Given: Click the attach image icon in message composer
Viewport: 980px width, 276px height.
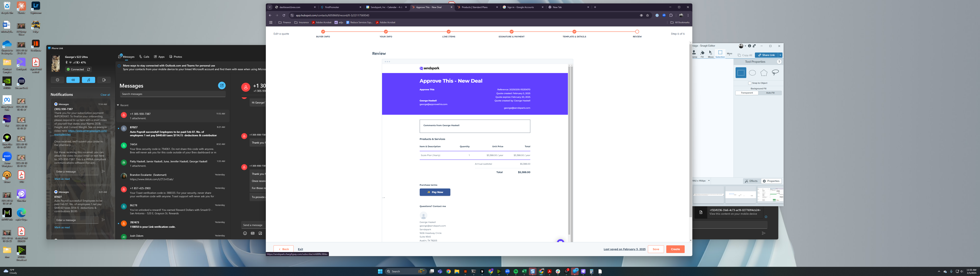Looking at the screenshot, I should tap(261, 233).
